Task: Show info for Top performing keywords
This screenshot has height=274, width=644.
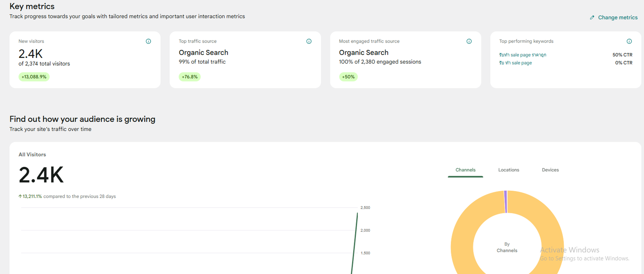Action: pos(629,41)
